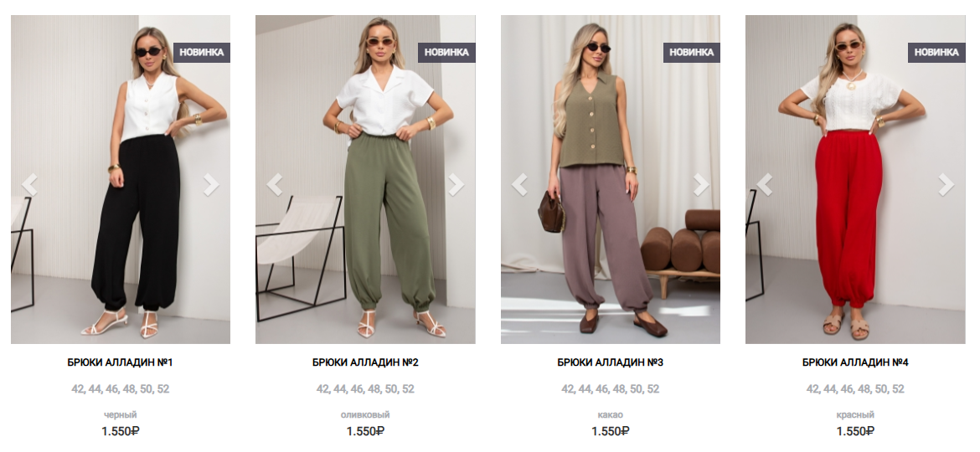Click the НОВИНКА badge on black pants
This screenshot has width=980, height=452.
pyautogui.click(x=202, y=53)
